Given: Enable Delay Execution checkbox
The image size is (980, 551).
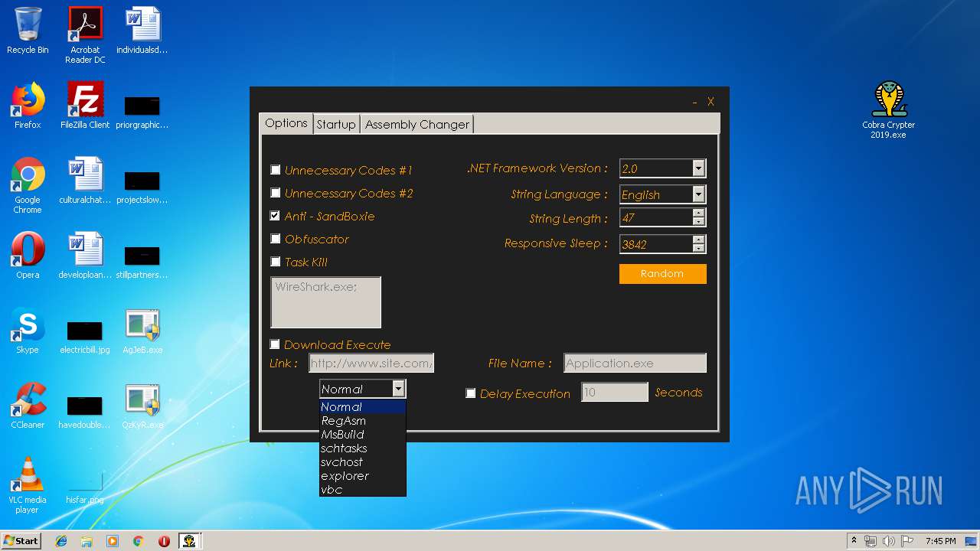Looking at the screenshot, I should point(471,393).
